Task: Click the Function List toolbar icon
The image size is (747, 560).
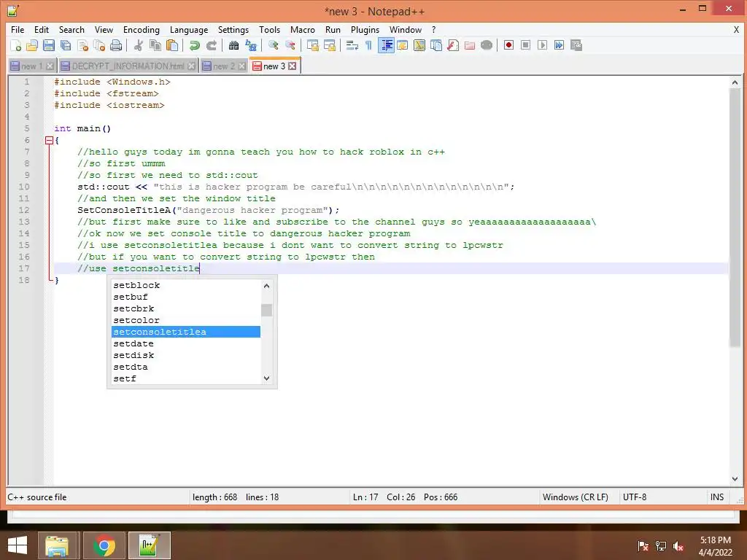Action: [453, 45]
